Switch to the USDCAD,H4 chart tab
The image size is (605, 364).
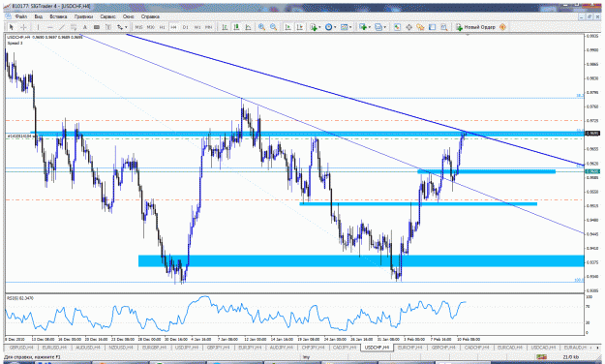pos(542,348)
